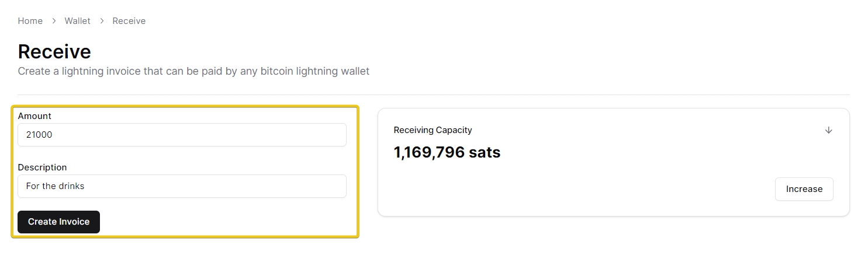
Task: Select the Receive breadcrumb item
Action: (129, 21)
